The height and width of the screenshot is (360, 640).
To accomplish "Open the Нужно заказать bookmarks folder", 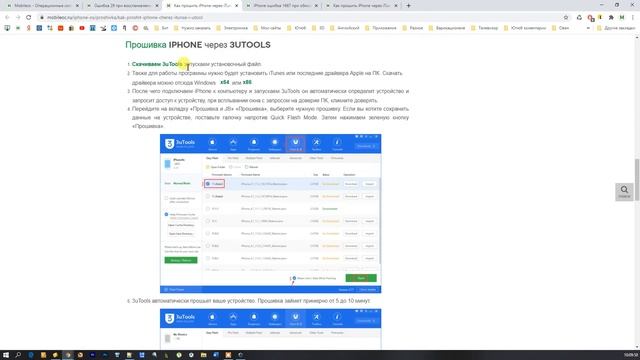I will 192,28.
